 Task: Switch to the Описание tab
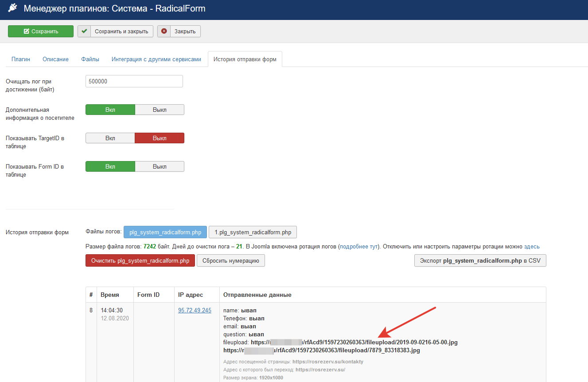click(x=55, y=59)
